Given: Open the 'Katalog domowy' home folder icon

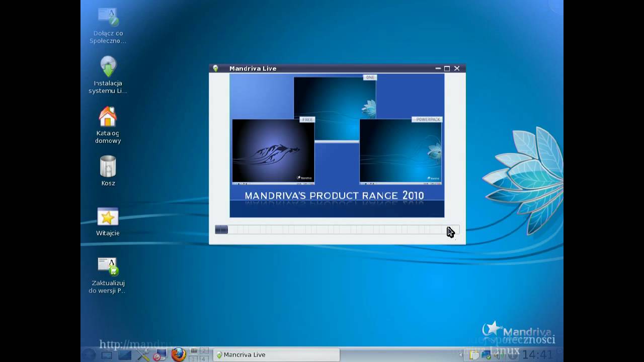Looking at the screenshot, I should (x=108, y=125).
